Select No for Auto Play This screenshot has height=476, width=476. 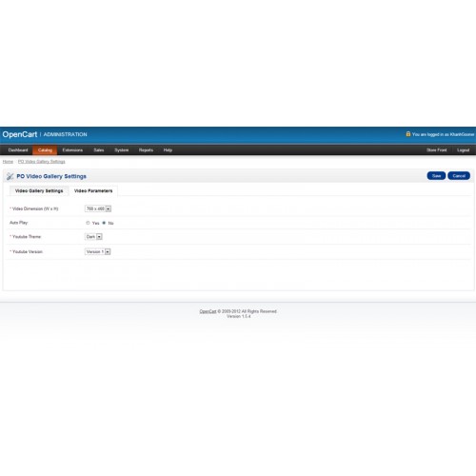pyautogui.click(x=104, y=223)
